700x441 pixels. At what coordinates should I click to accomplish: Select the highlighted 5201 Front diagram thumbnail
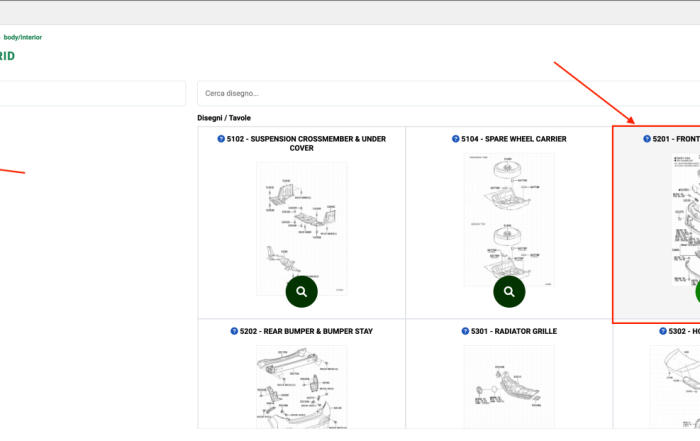click(x=686, y=220)
